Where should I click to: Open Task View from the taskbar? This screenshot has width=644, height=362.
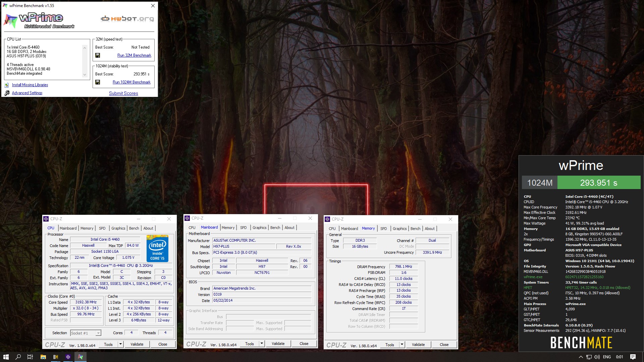click(30, 357)
